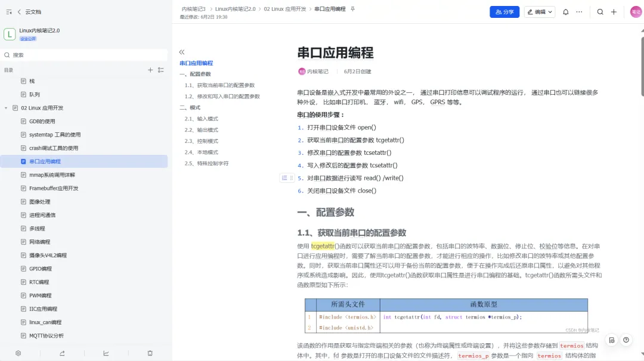
Task: Open notifications bell icon
Action: click(x=565, y=12)
